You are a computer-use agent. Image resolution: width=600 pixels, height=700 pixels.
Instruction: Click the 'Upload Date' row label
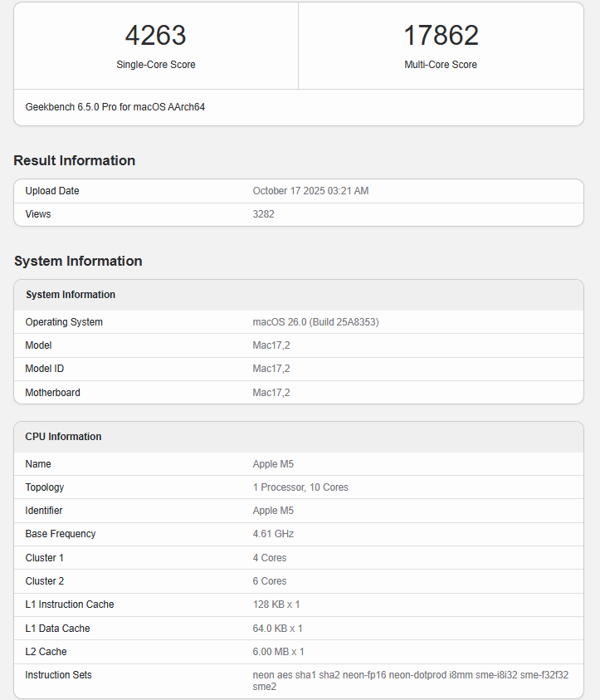52,191
